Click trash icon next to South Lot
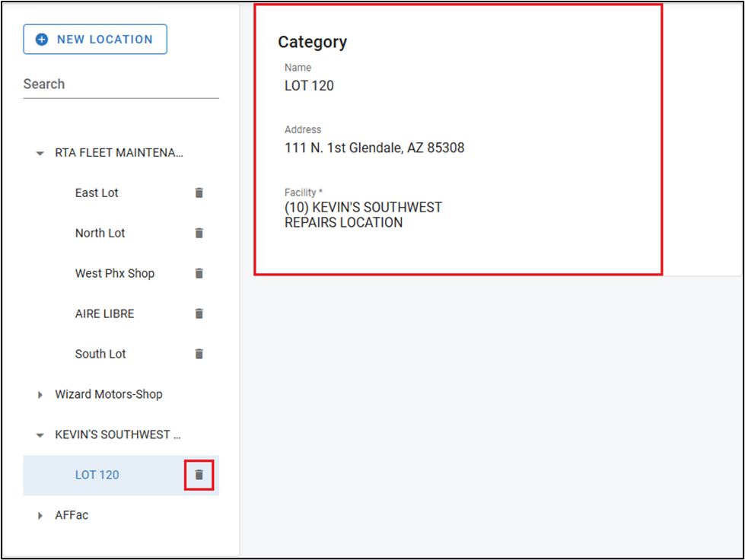This screenshot has width=745, height=560. click(199, 354)
